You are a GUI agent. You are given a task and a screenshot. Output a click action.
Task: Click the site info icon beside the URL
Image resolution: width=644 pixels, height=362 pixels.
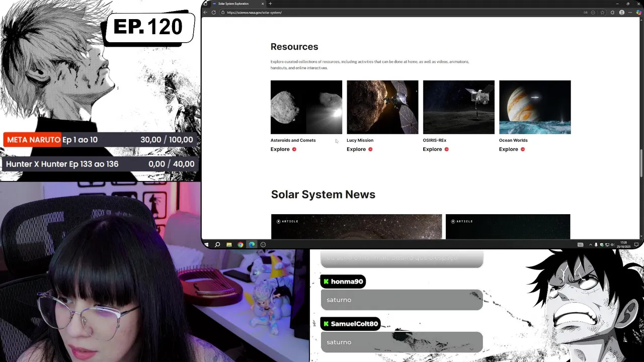[223, 13]
